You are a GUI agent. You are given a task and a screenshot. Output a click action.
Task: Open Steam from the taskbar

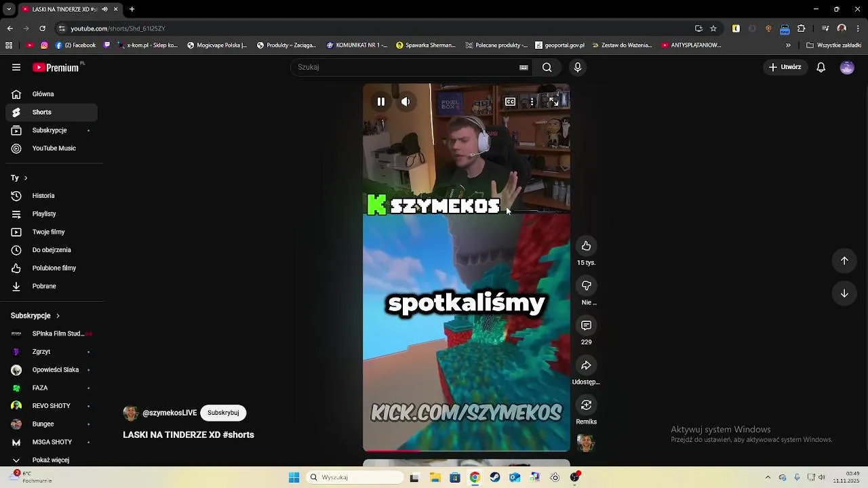click(495, 477)
